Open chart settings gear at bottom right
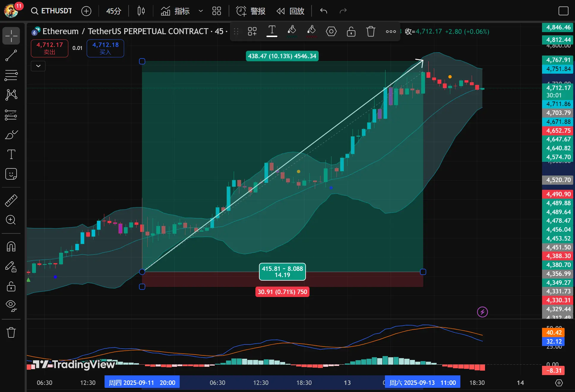Screen dimensions: 575x392 click(559, 383)
